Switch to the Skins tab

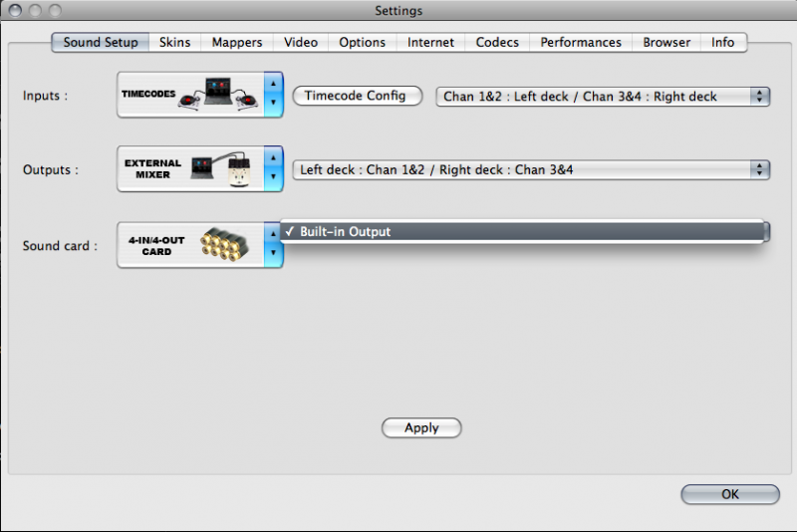pos(174,43)
